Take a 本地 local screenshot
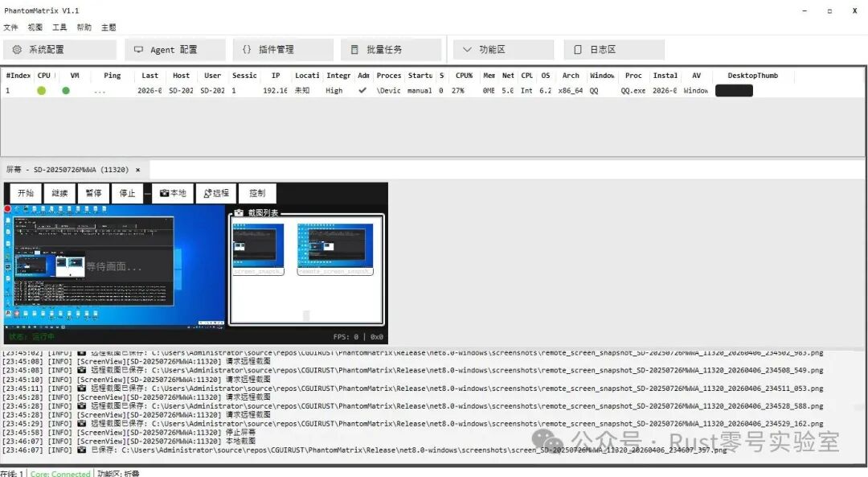The image size is (868, 477). click(x=173, y=193)
